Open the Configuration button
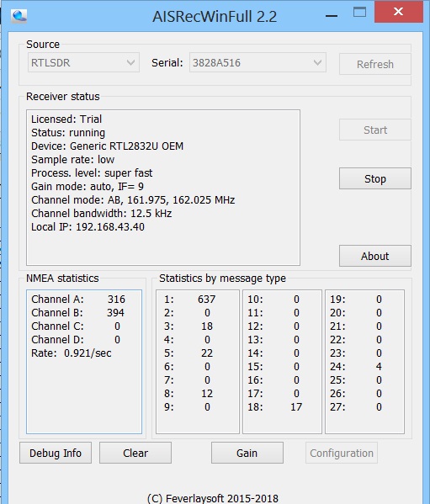The image size is (430, 504). [342, 453]
